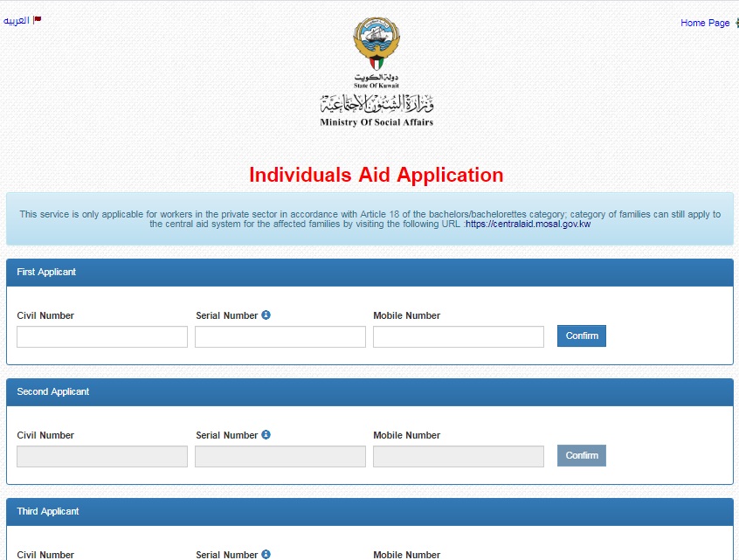Click the Individuals Aid Application heading
Viewport: 739px width, 560px height.
pyautogui.click(x=376, y=175)
